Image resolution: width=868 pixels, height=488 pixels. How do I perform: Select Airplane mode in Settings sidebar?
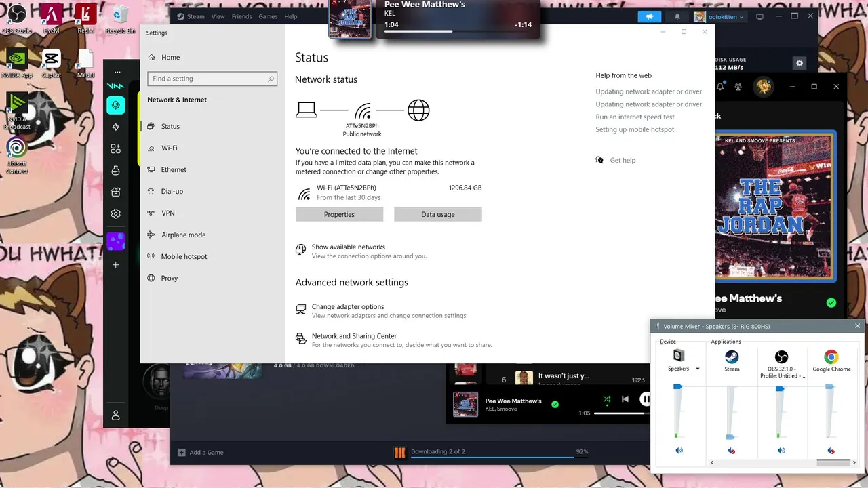212,235
